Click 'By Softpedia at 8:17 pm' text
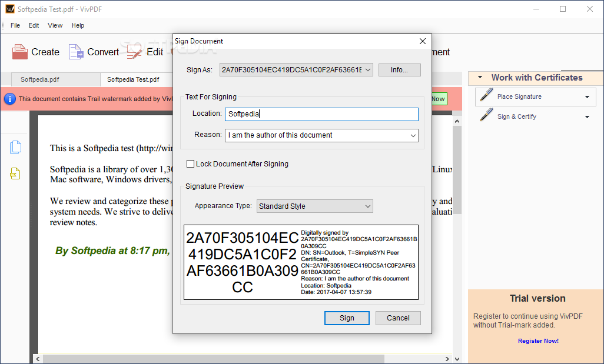Screen dimensions: 604x364 (x=112, y=251)
